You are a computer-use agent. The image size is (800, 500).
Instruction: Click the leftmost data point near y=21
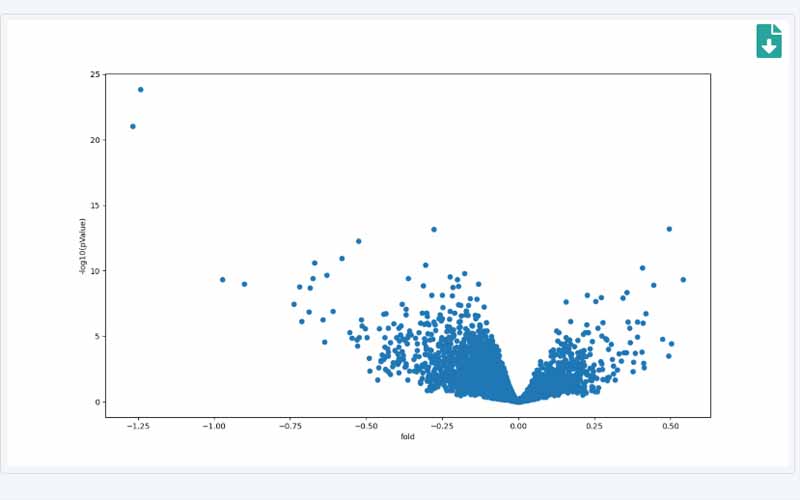133,126
